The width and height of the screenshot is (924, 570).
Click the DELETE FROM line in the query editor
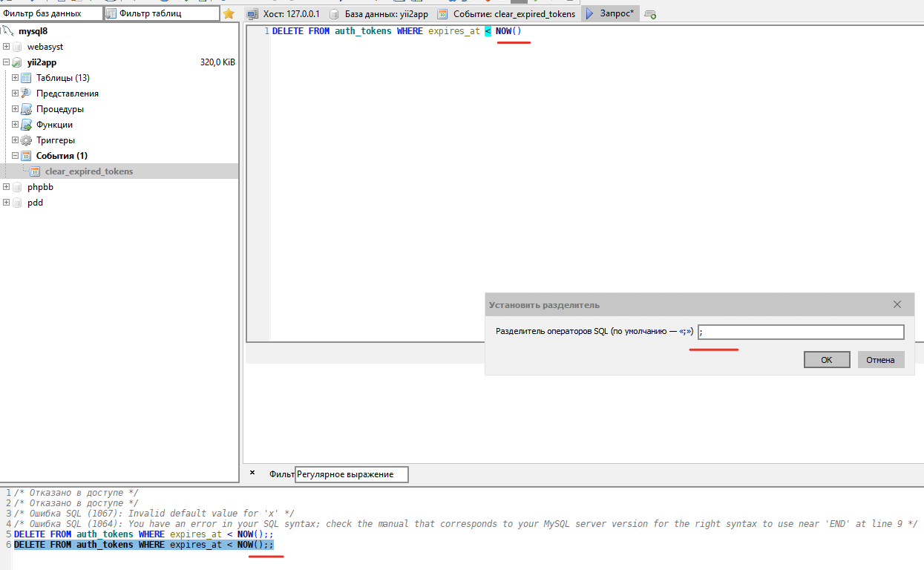[x=397, y=31]
